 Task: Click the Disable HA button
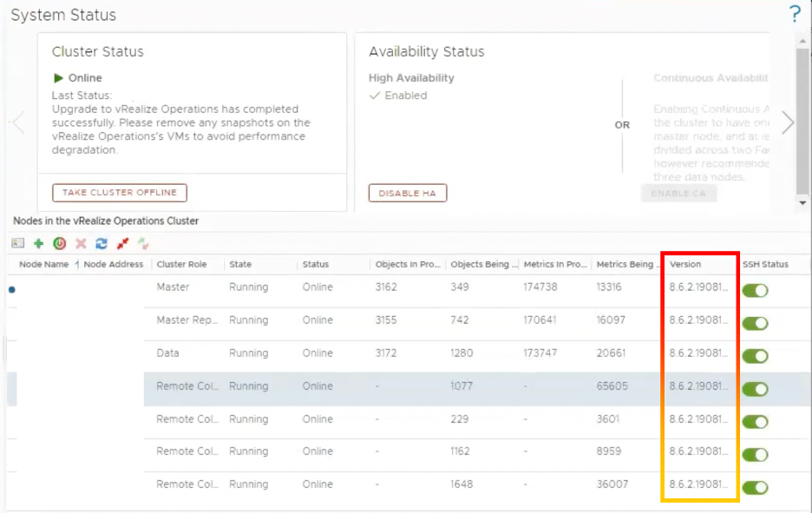[407, 194]
